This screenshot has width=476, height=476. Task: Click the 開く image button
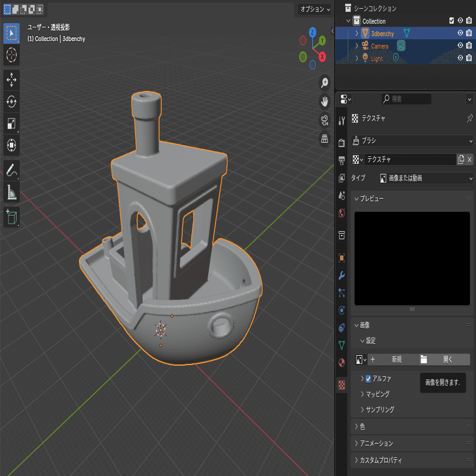(x=444, y=359)
